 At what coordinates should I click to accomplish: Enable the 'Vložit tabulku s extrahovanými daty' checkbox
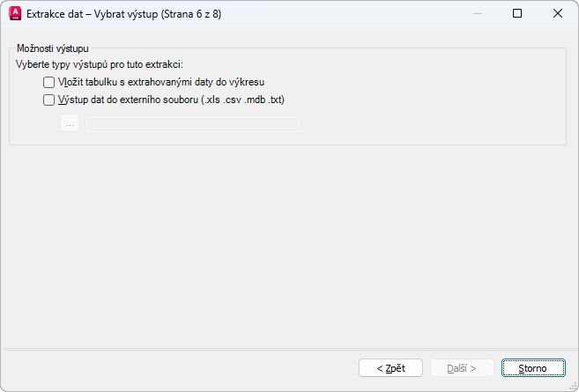[49, 82]
